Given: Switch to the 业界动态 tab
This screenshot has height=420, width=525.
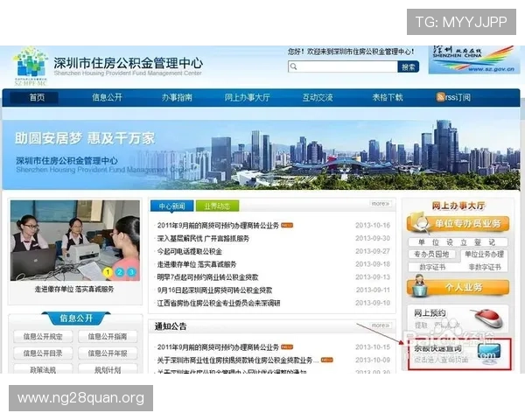Looking at the screenshot, I should tap(217, 206).
